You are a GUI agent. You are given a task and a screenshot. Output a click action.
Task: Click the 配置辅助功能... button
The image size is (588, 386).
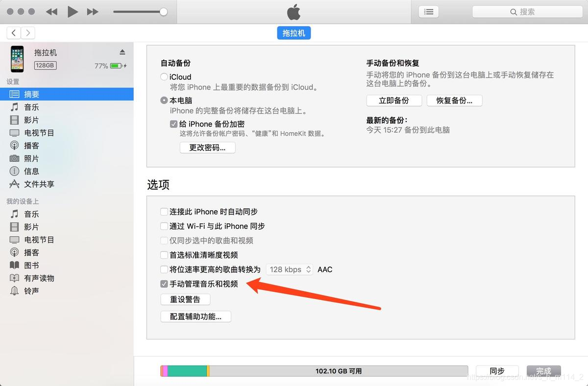pyautogui.click(x=196, y=316)
